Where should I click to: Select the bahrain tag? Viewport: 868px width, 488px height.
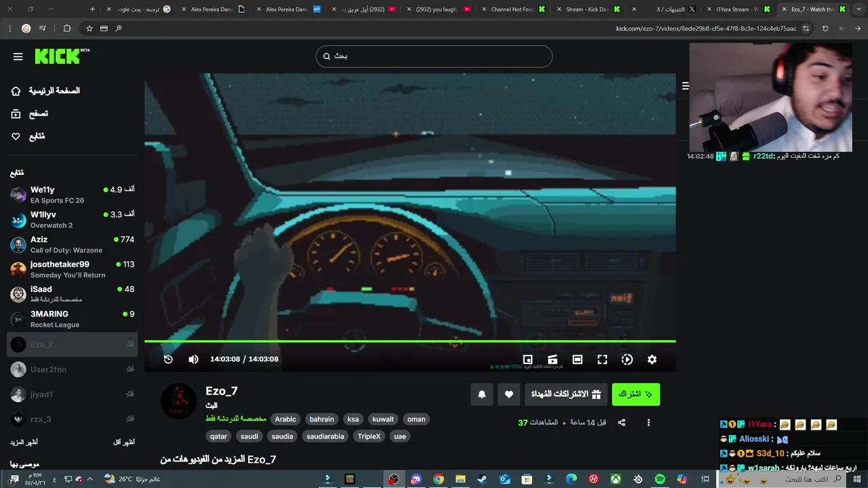pos(321,419)
